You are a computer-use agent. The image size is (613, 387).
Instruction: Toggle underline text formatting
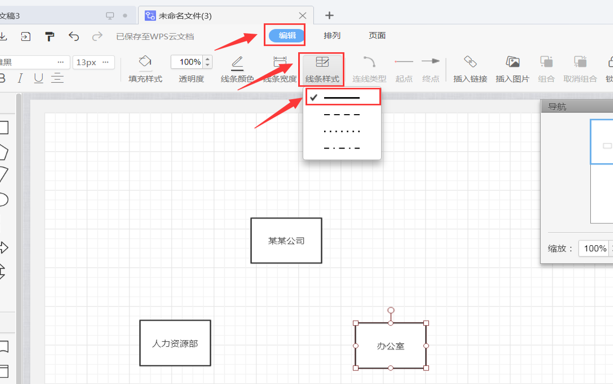coord(38,78)
